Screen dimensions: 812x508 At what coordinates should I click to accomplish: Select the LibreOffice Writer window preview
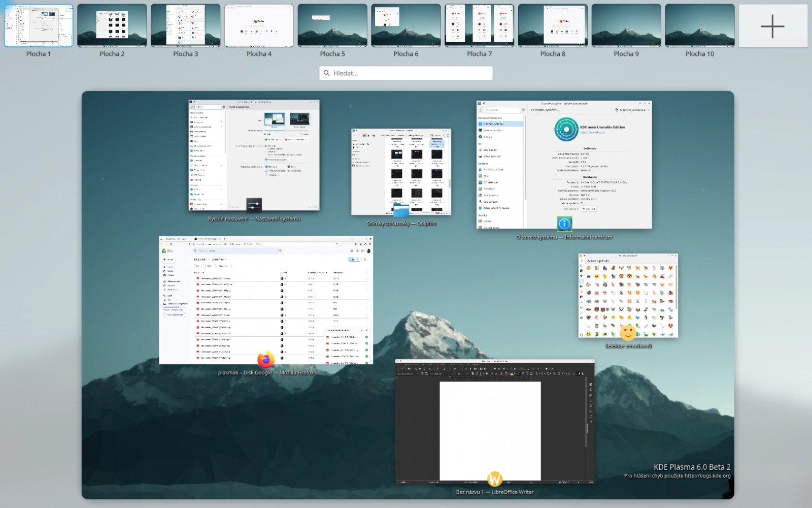click(x=495, y=421)
